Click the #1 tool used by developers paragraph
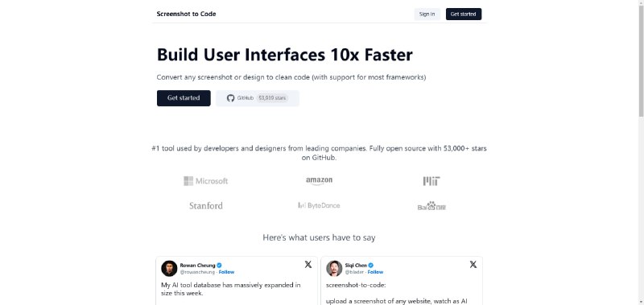This screenshot has height=305, width=644. (319, 153)
